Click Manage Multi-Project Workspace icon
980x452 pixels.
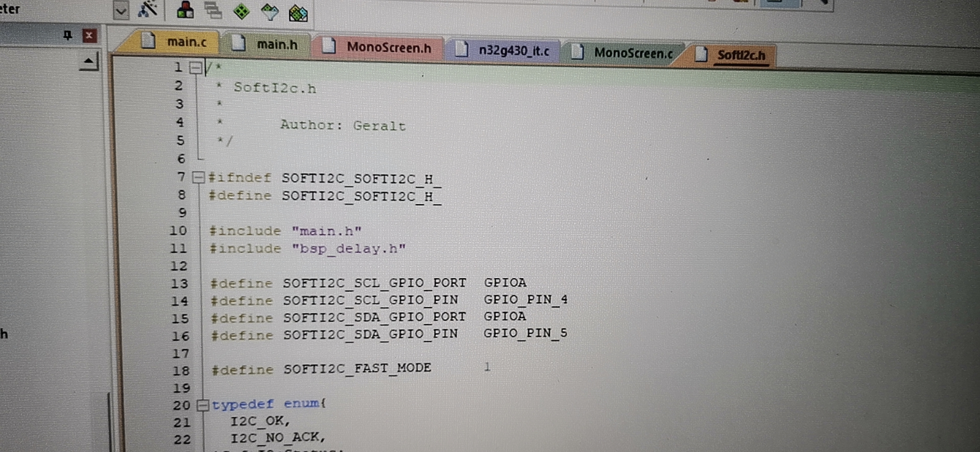coord(213,10)
